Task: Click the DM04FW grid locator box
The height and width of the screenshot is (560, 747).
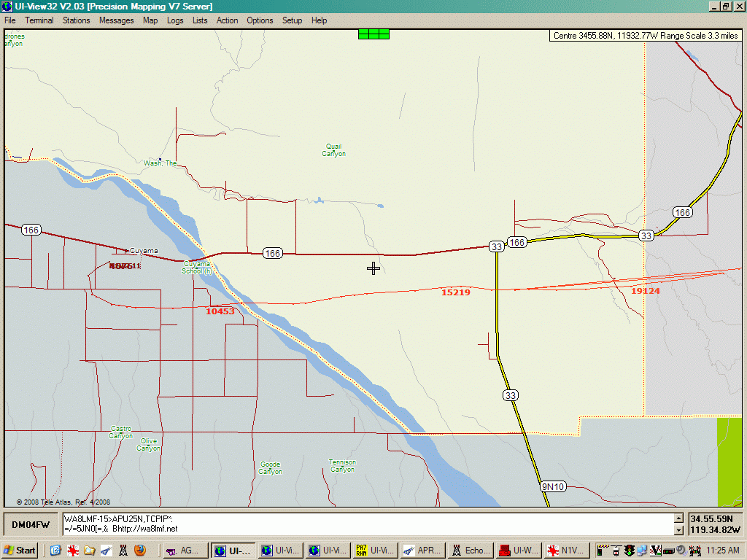Action: [31, 525]
